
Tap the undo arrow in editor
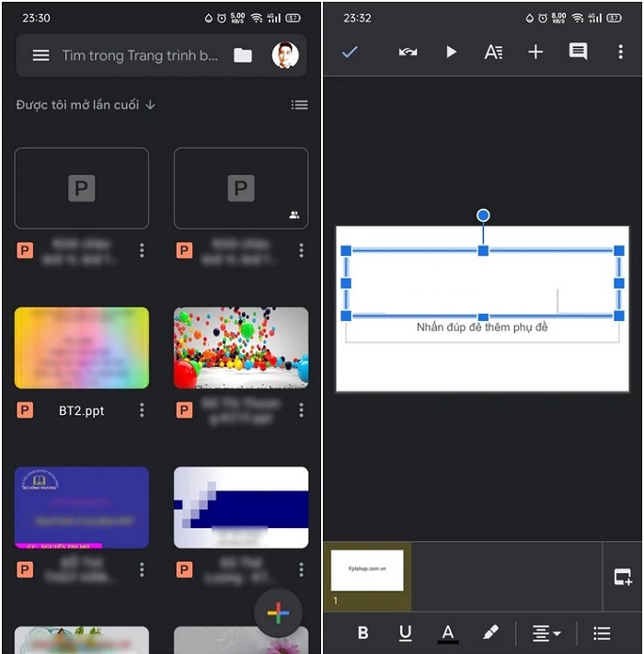click(408, 52)
